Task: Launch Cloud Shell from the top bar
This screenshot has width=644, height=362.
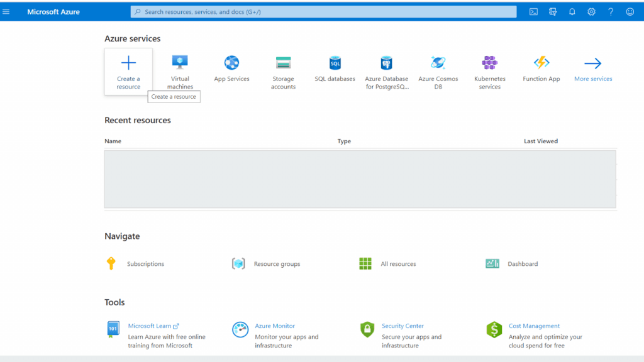Action: pyautogui.click(x=533, y=11)
